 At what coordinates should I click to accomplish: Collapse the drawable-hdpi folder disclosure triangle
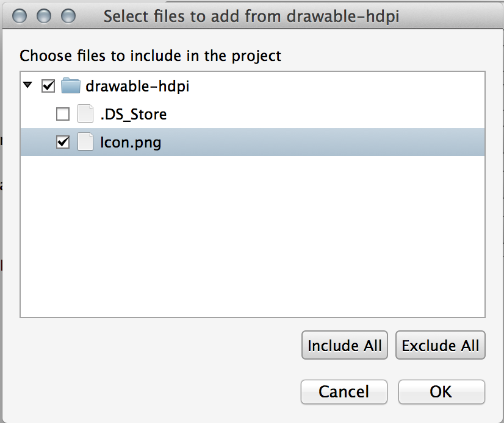(x=27, y=86)
